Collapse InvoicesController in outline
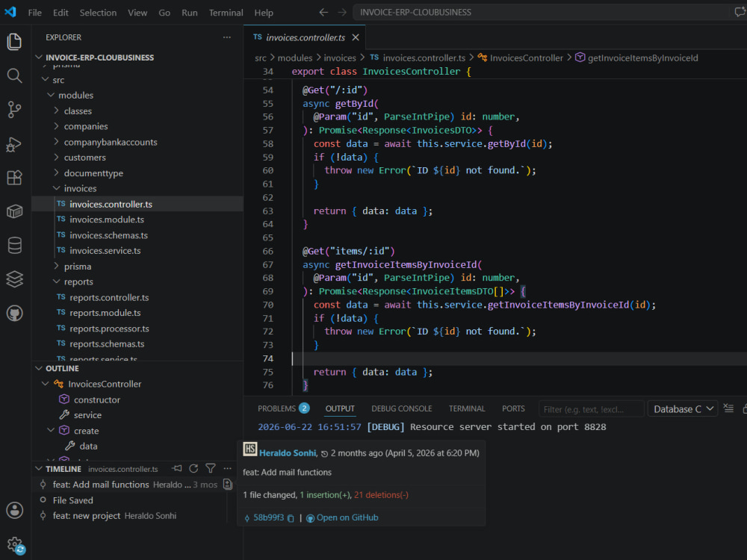The image size is (747, 560). pyautogui.click(x=46, y=384)
